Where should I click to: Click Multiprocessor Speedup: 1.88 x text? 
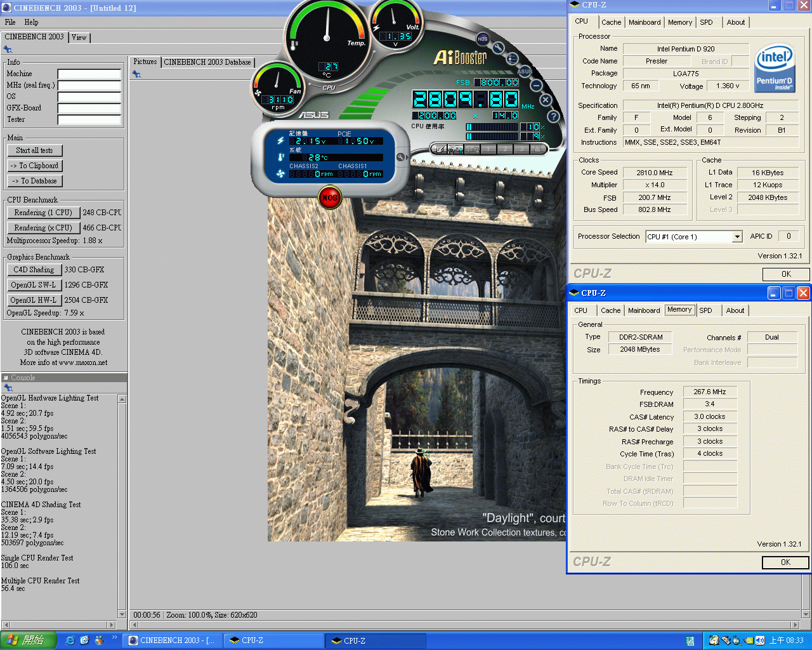55,241
